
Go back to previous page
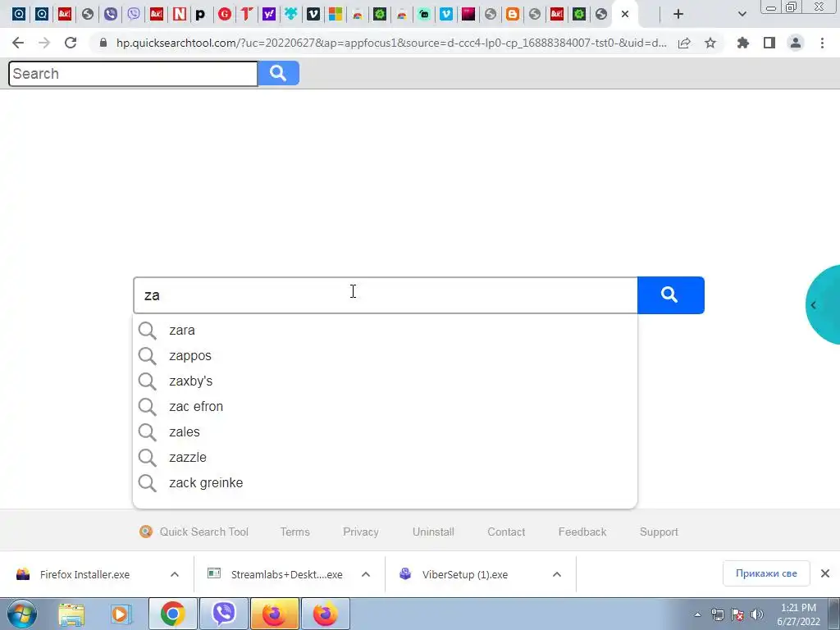18,43
